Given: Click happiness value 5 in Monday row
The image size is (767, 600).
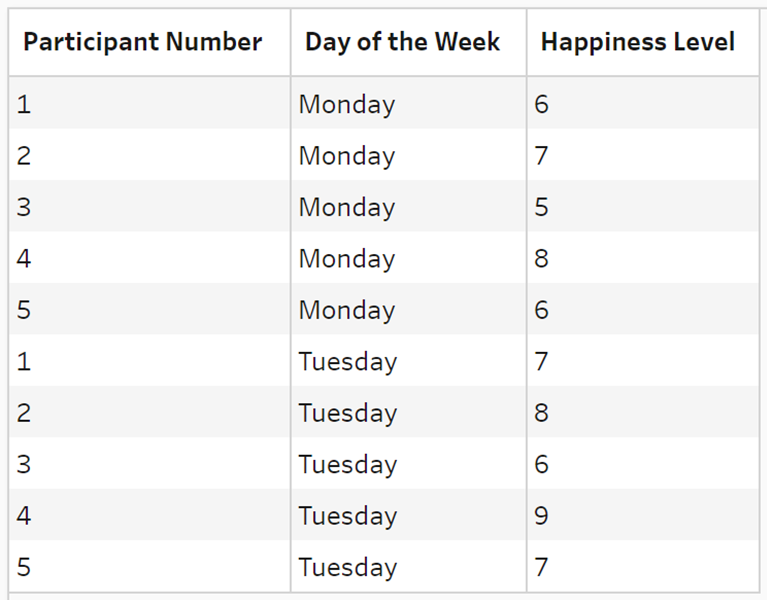Looking at the screenshot, I should point(541,207).
